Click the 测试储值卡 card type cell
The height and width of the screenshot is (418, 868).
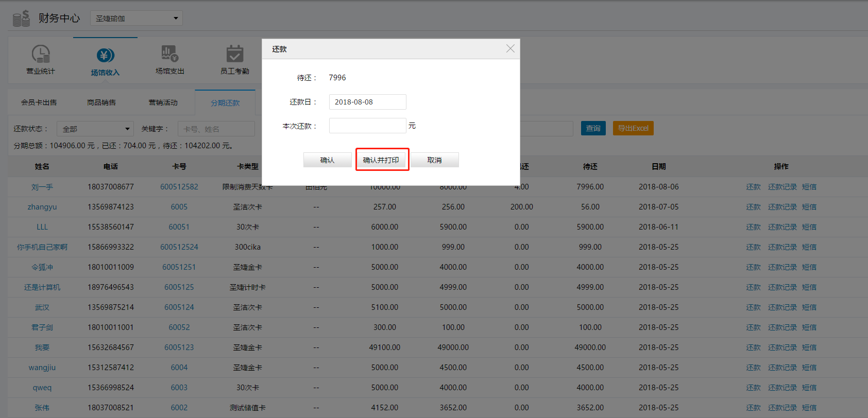[x=248, y=408]
